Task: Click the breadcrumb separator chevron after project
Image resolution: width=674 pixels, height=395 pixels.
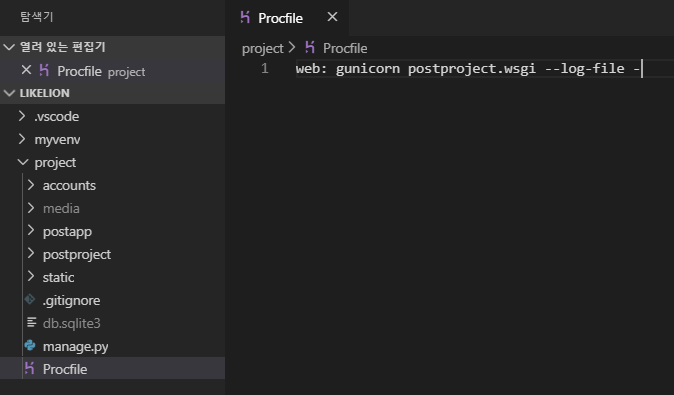Action: 292,47
